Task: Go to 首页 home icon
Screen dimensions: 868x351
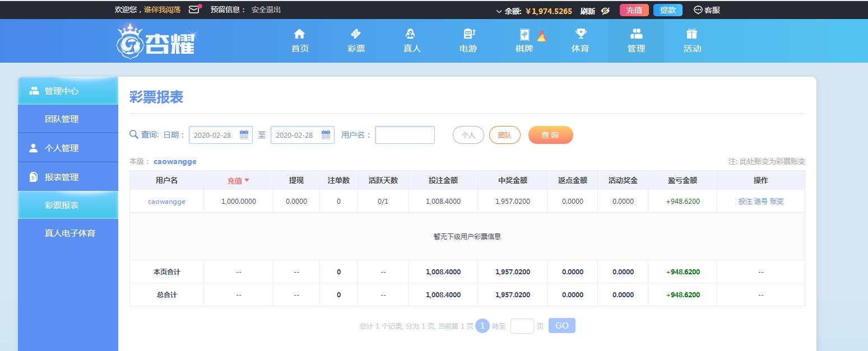Action: (300, 34)
